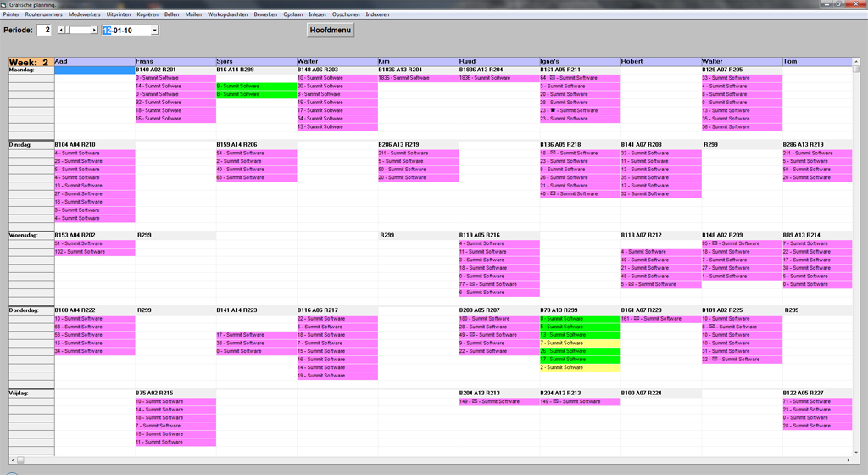Click the envelope icon in Walter's Wednesday entry 95
Screen dimensions: 868x475
point(716,243)
